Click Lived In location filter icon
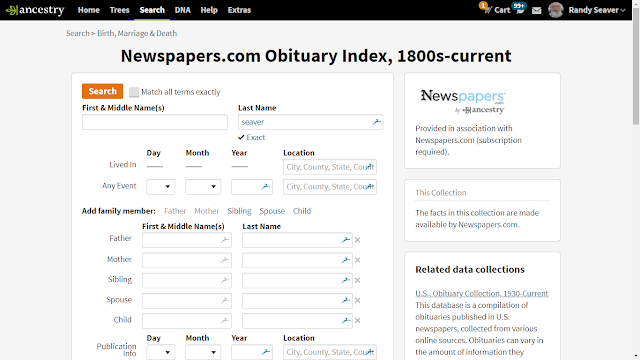 [x=370, y=167]
